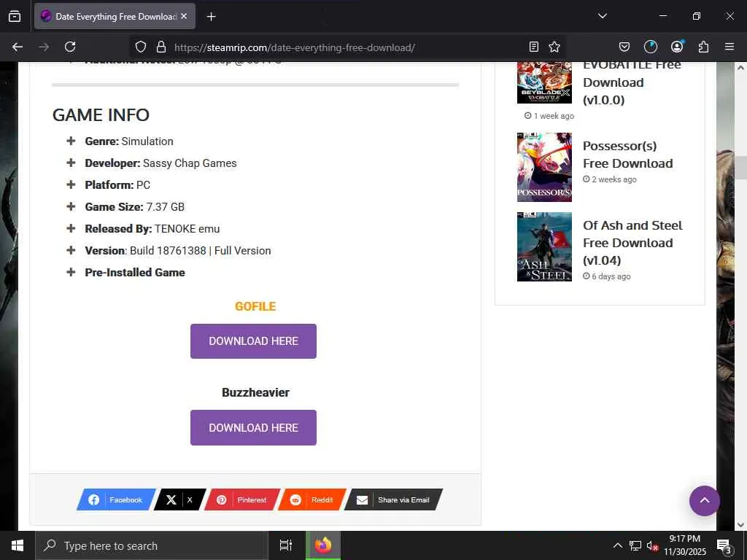Click 'Game Size: 7.37 GB' list item
This screenshot has width=747, height=560.
(135, 206)
